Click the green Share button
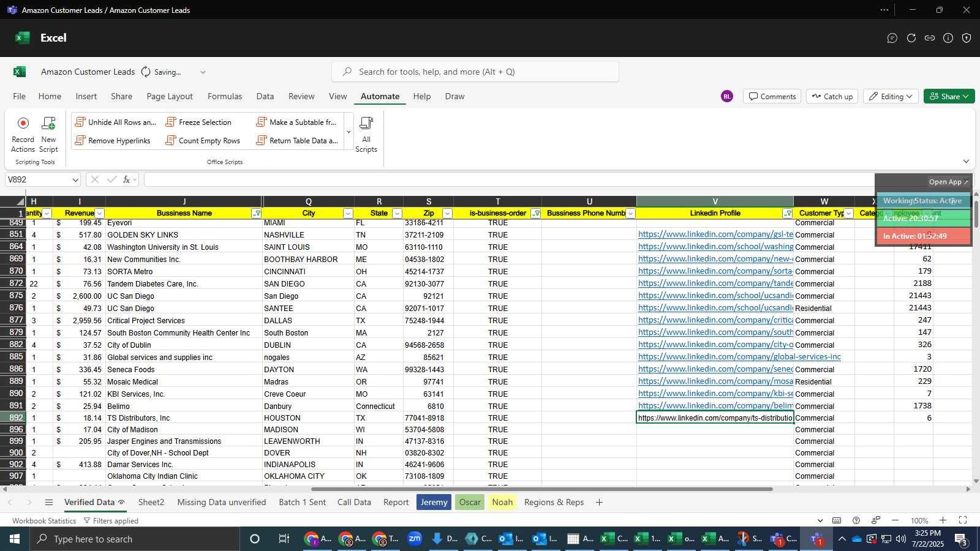980x551 pixels. (x=949, y=96)
